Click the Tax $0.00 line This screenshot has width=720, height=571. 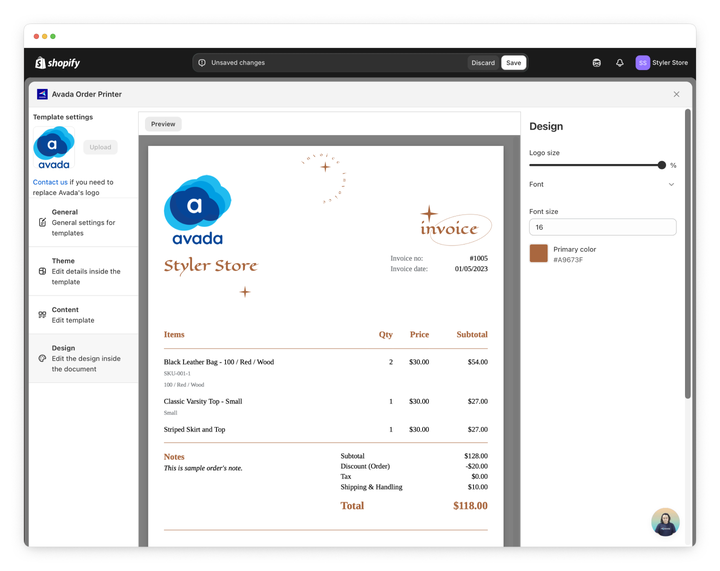pyautogui.click(x=414, y=476)
